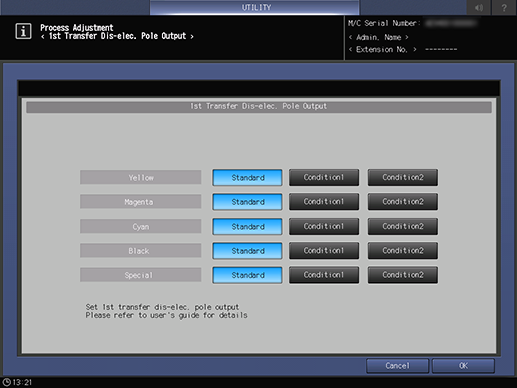The image size is (517, 388).
Task: Click the Special color label
Action: point(141,275)
